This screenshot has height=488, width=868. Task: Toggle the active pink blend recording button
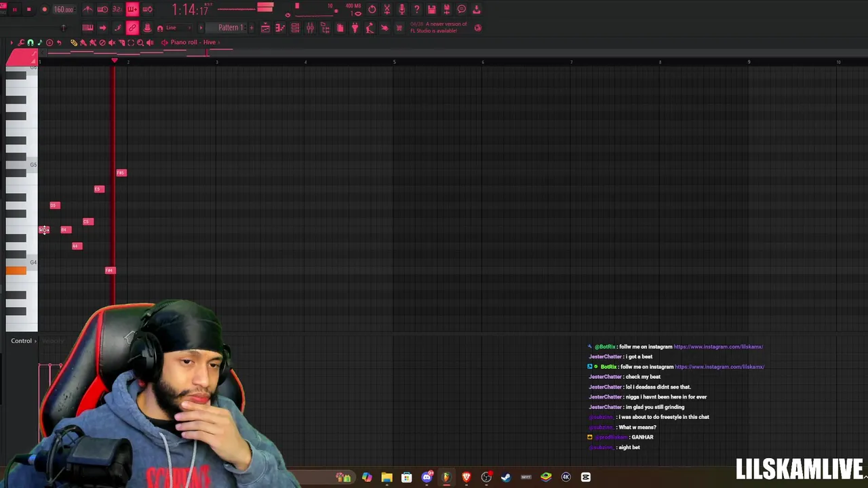point(132,9)
